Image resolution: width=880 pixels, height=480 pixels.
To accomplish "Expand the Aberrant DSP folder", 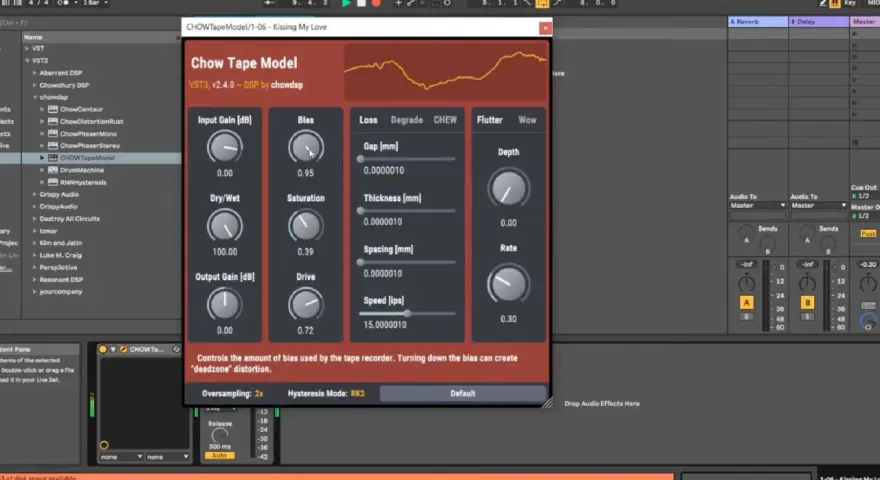I will 35,73.
